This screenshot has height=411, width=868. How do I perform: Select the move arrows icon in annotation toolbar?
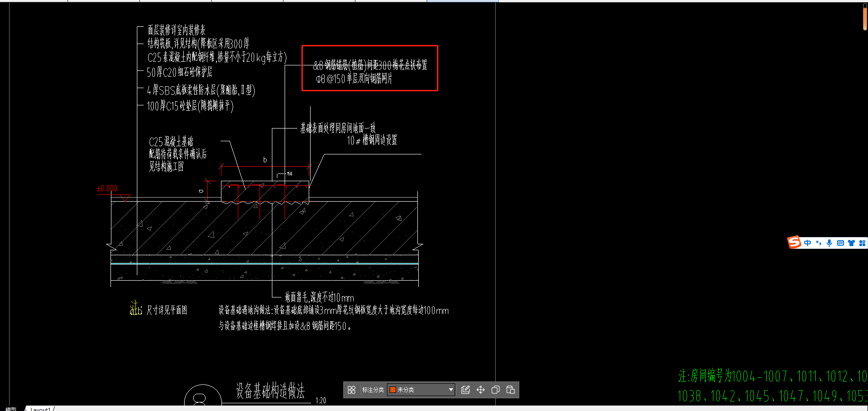(481, 390)
